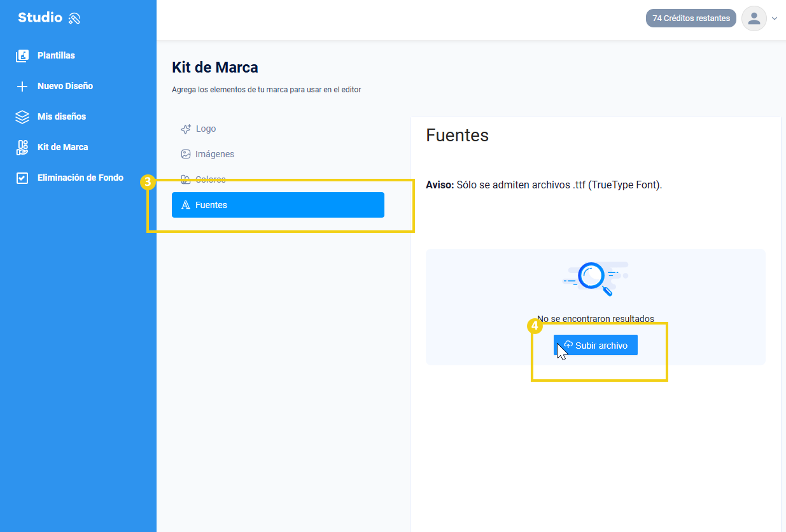Viewport: 786px width, 532px height.
Task: Expand the account dropdown chevron
Action: (775, 18)
